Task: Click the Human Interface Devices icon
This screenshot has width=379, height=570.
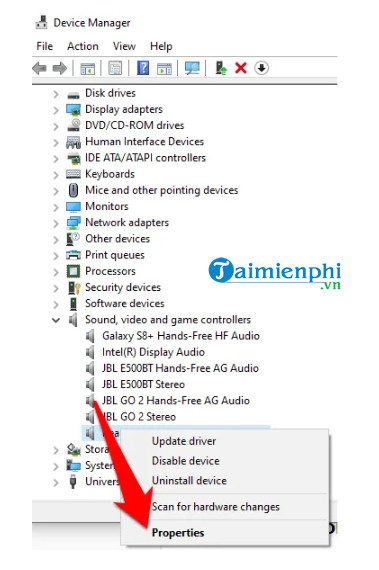Action: pos(73,142)
